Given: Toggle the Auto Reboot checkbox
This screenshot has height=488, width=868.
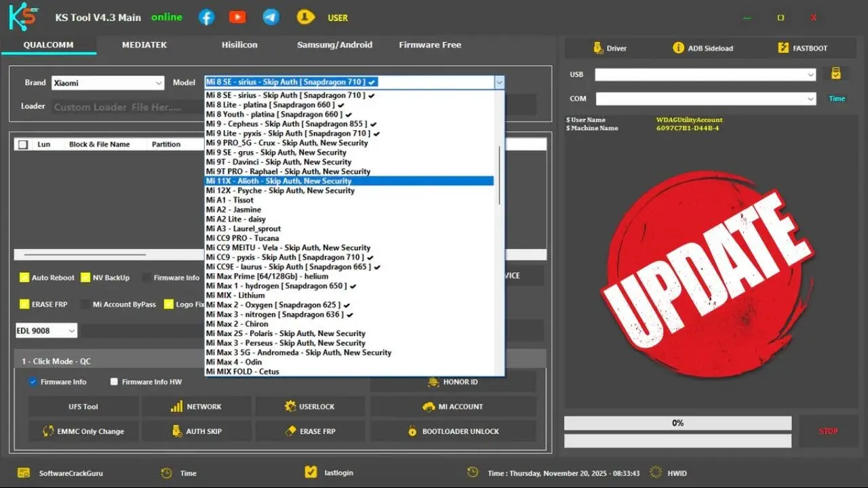Looking at the screenshot, I should pyautogui.click(x=24, y=278).
